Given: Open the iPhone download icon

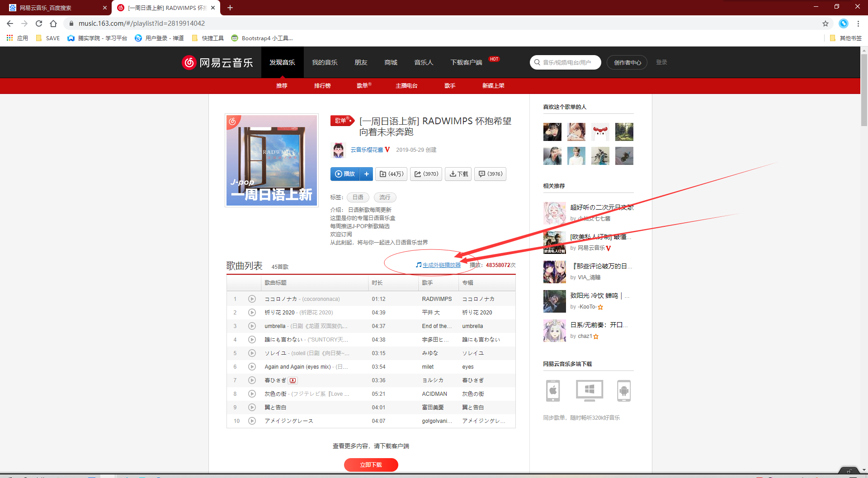Looking at the screenshot, I should pyautogui.click(x=553, y=391).
